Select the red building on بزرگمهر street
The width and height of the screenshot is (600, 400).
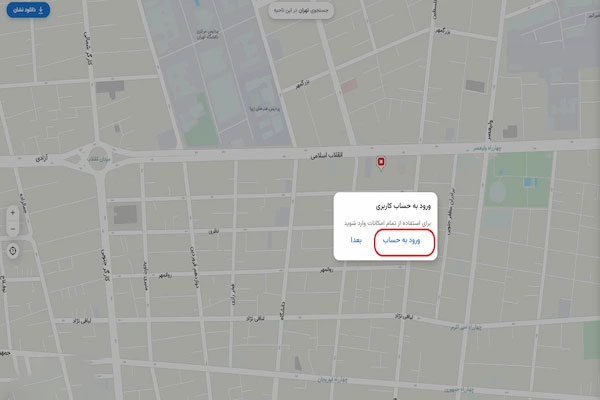point(349,86)
